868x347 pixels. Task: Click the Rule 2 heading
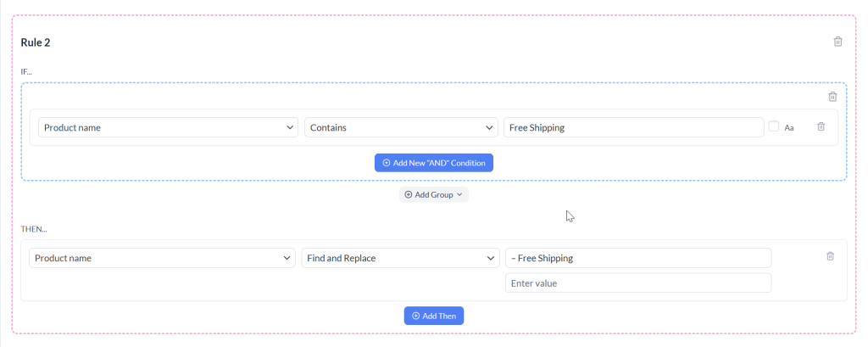pyautogui.click(x=36, y=42)
